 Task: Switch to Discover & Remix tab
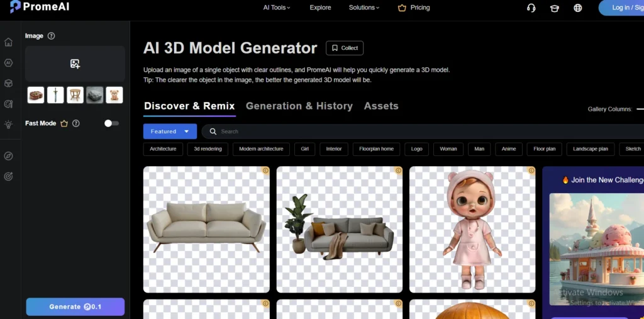coord(189,106)
